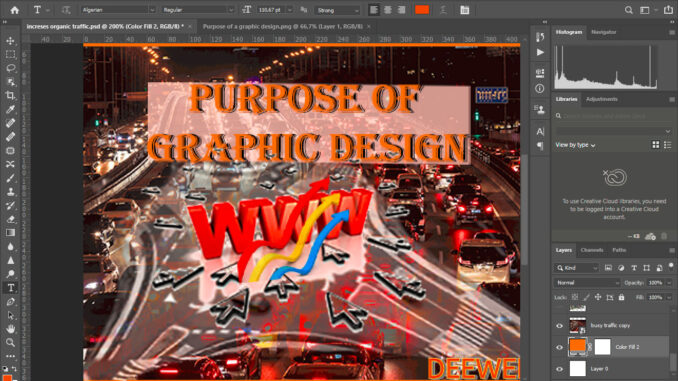Viewport: 678px width, 381px height.
Task: Toggle text orientation button
Action: click(65, 10)
